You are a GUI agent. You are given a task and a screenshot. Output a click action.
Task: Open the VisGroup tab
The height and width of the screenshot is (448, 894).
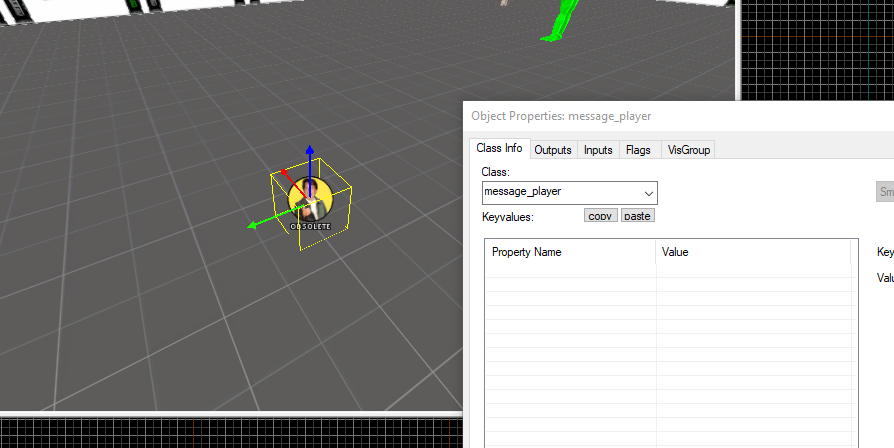[x=688, y=150]
